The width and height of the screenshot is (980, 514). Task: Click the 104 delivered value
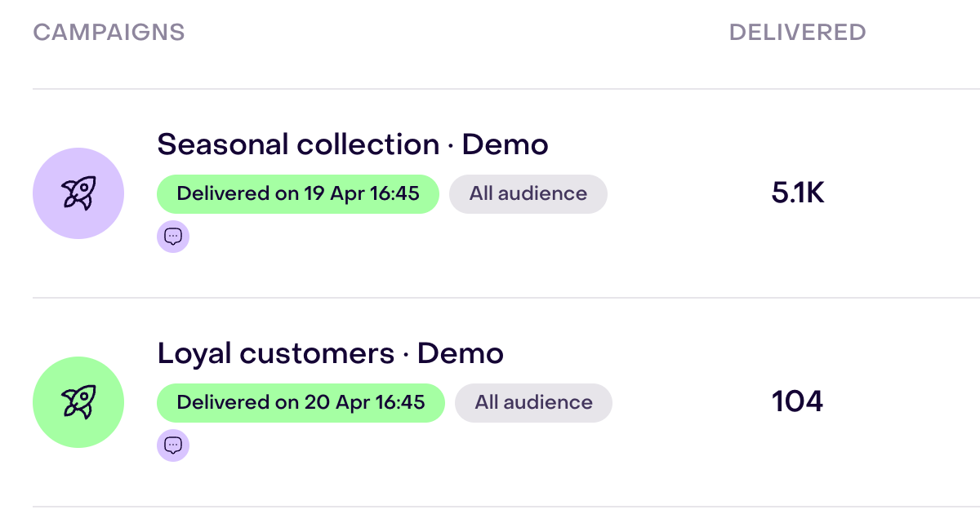click(x=797, y=402)
